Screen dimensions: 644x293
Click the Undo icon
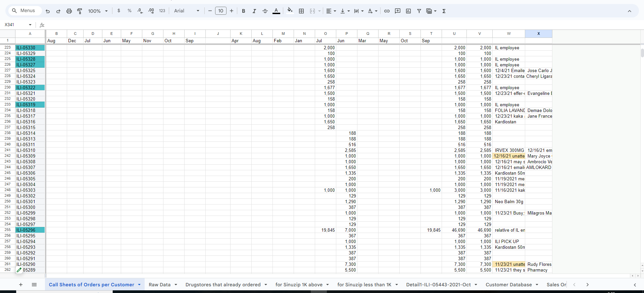tap(48, 11)
